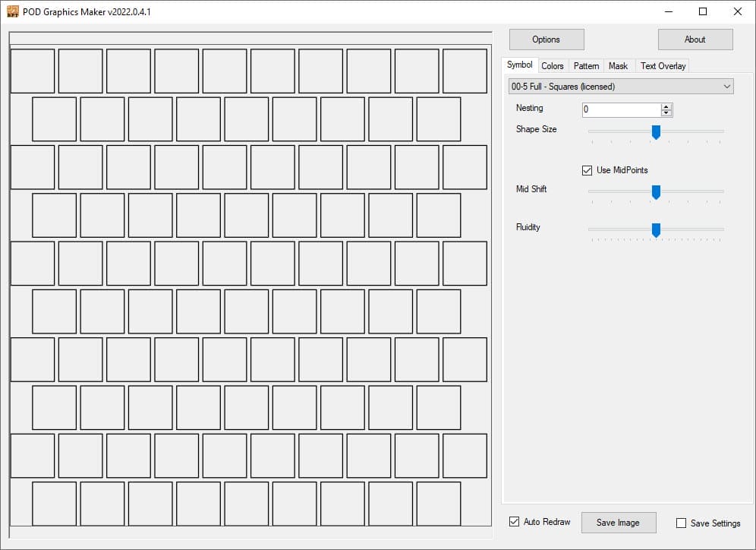756x550 pixels.
Task: Decrease the Nesting value with down arrow
Action: (x=666, y=113)
